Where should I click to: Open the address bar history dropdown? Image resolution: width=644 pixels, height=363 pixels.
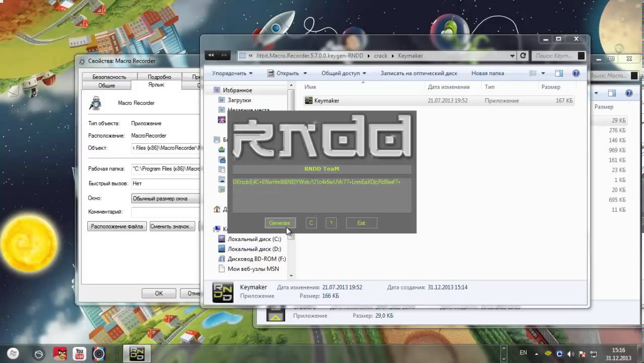click(x=512, y=55)
